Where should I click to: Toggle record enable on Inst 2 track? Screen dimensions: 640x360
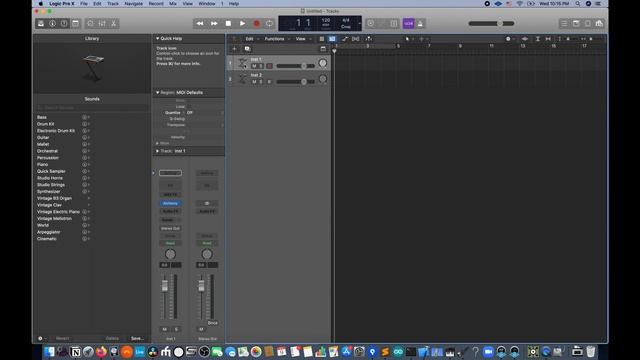tap(269, 82)
